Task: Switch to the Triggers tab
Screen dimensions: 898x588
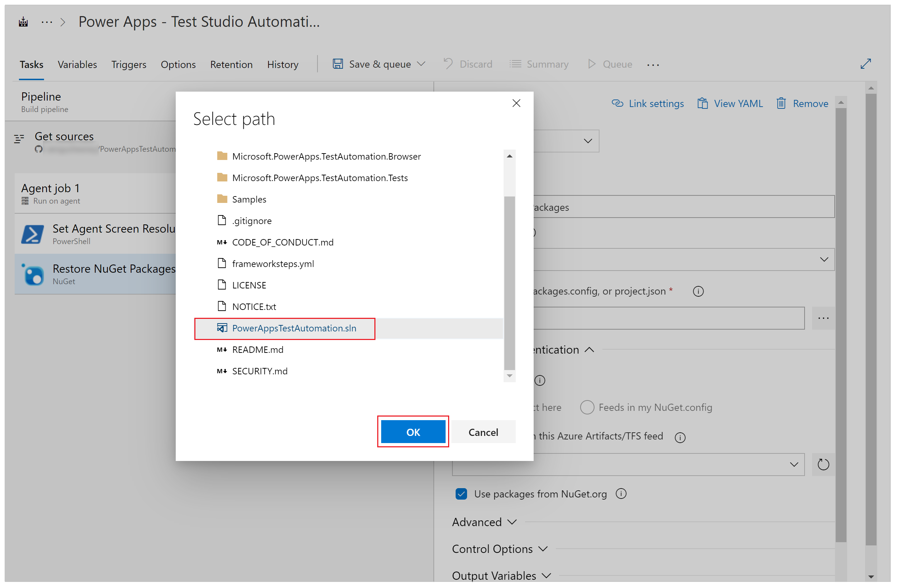Action: click(128, 64)
